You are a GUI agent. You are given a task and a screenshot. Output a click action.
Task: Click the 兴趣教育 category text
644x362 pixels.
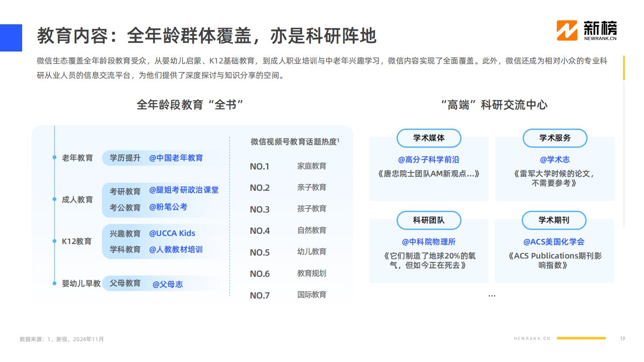pos(125,234)
